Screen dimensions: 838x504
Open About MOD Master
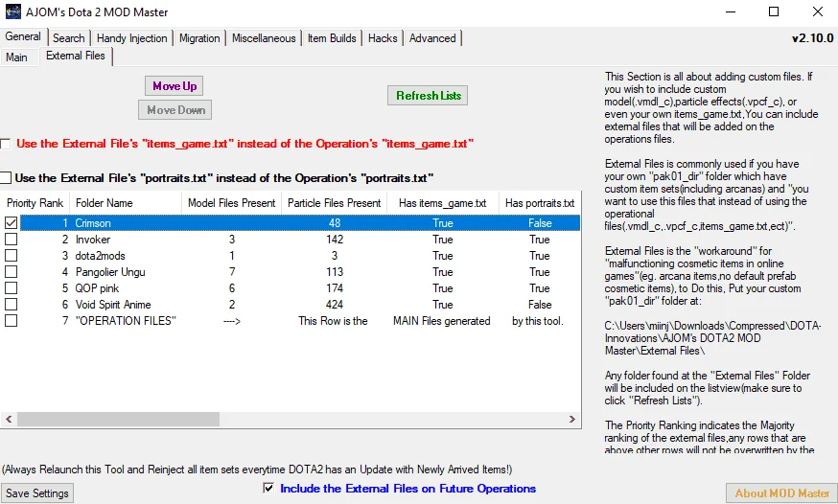pos(781,493)
